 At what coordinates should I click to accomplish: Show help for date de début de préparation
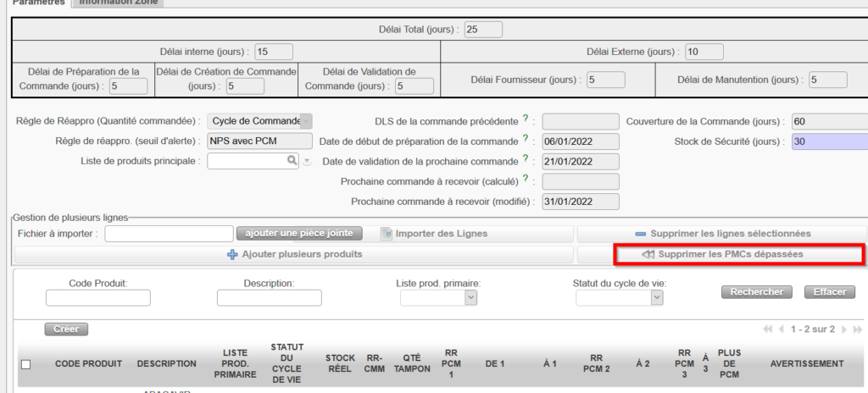pos(525,140)
